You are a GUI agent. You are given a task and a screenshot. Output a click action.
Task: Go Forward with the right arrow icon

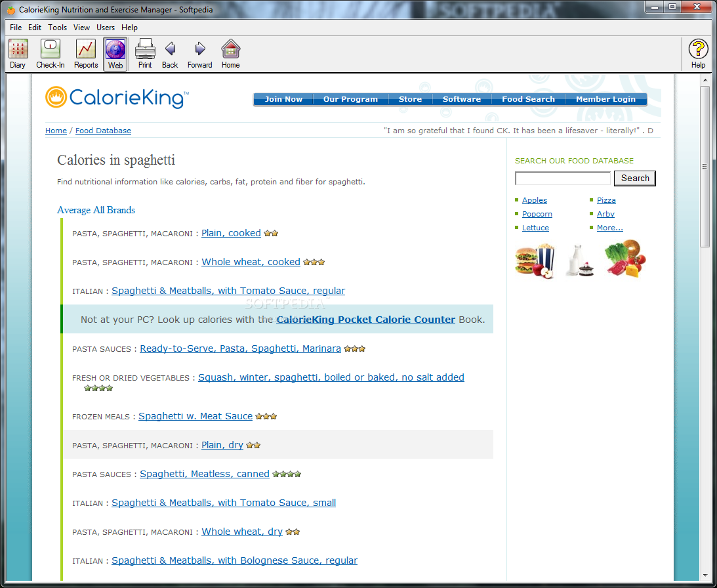[200, 54]
